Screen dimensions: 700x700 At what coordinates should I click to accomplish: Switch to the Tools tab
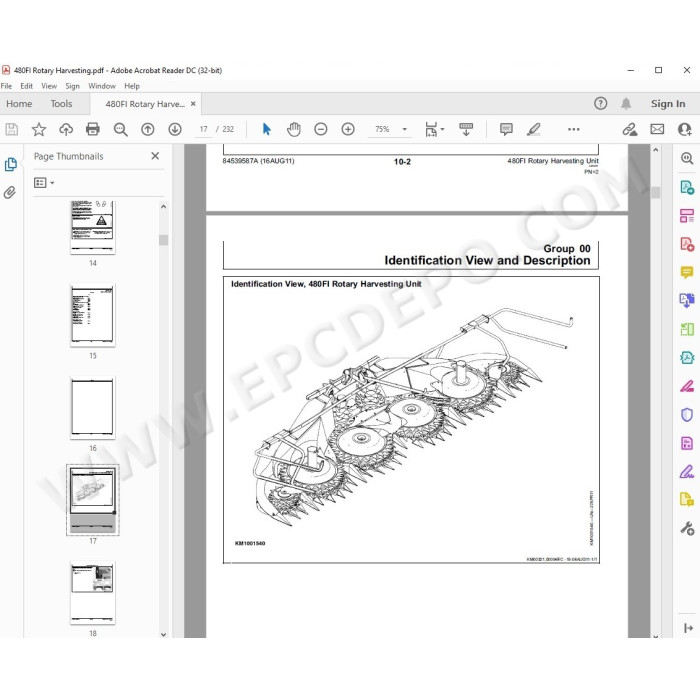(x=61, y=104)
